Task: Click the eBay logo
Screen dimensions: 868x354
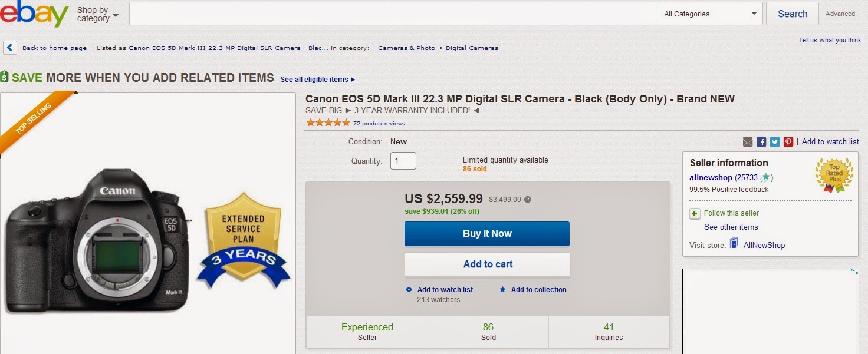Action: pyautogui.click(x=35, y=14)
